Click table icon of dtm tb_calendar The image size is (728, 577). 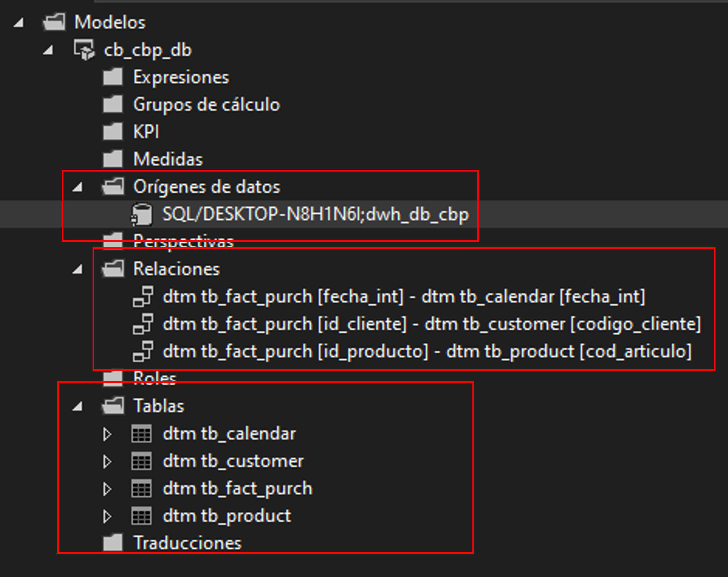pos(141,434)
